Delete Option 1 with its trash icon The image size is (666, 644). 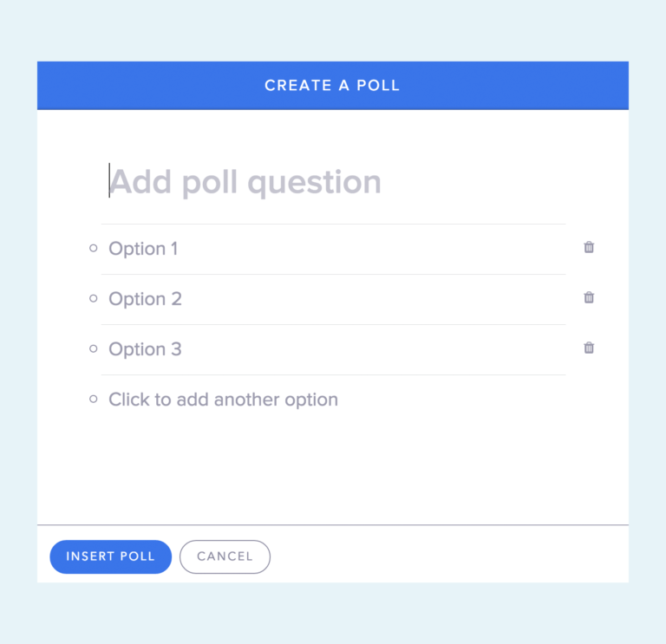click(589, 247)
